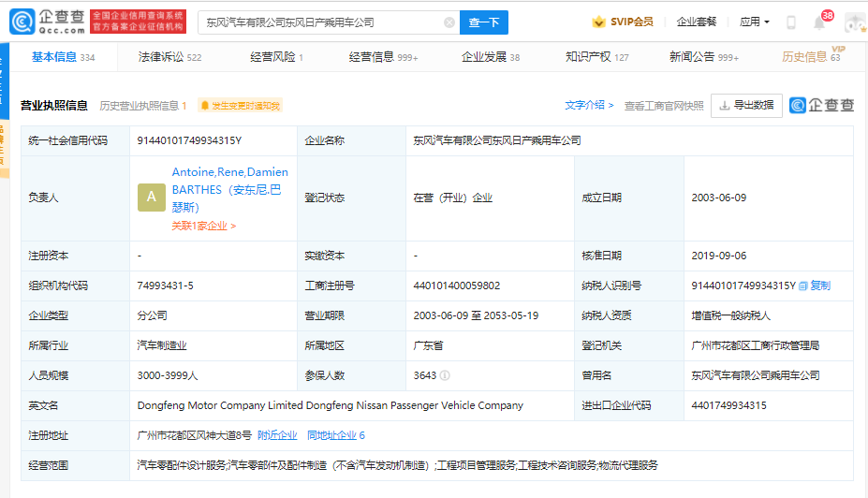Open the Qcc.com logo home link
Viewport: 868px width, 498px height.
pos(48,22)
